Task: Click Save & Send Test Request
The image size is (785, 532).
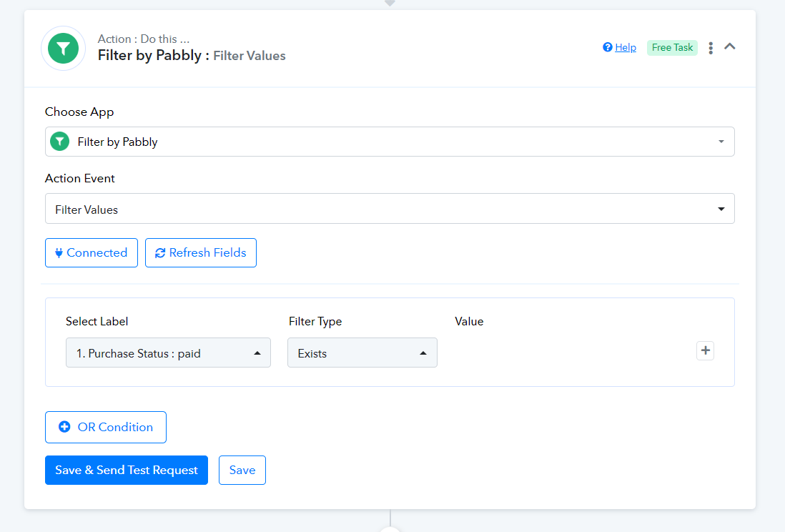Action: click(126, 470)
